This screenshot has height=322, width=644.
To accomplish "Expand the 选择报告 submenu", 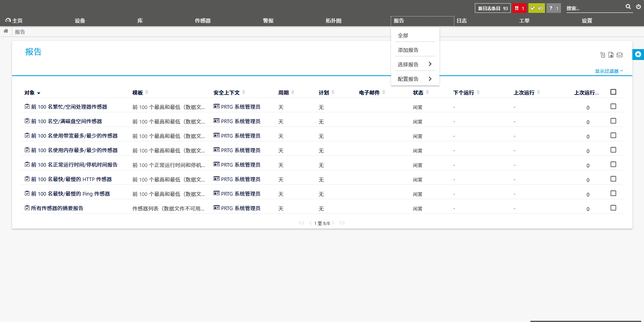I will pos(414,64).
